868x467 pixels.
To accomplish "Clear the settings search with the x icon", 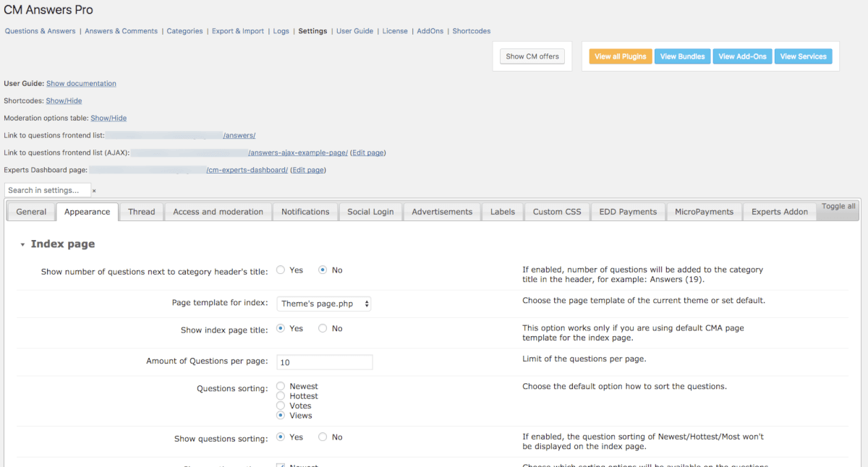I will pyautogui.click(x=94, y=191).
